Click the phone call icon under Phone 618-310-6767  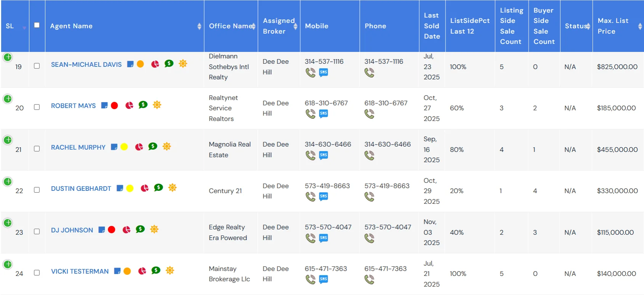(369, 114)
